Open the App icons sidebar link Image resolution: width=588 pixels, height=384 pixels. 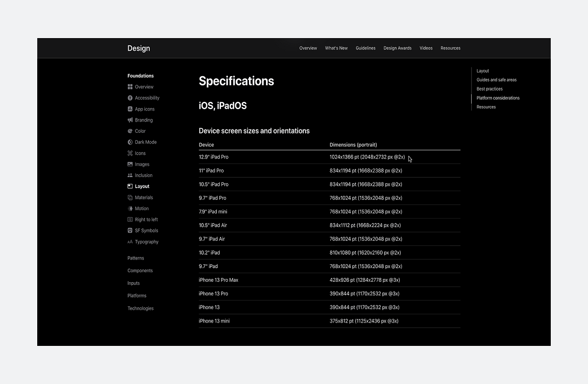click(145, 109)
